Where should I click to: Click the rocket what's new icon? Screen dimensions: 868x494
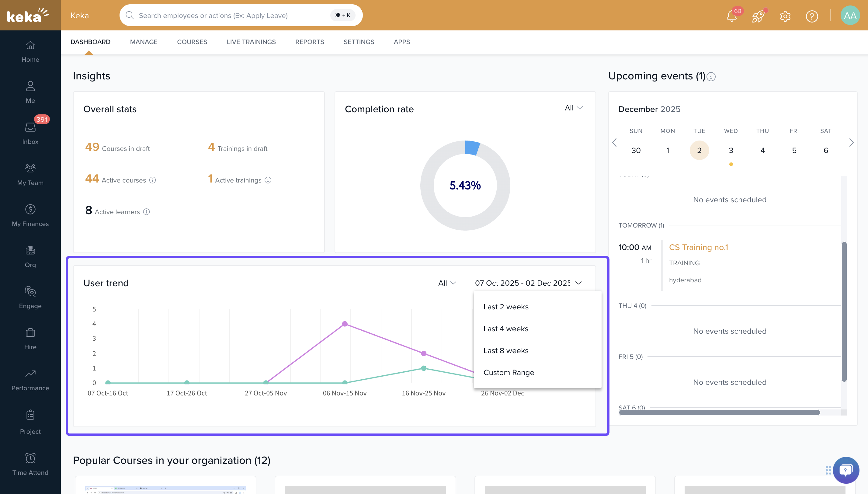tap(758, 16)
